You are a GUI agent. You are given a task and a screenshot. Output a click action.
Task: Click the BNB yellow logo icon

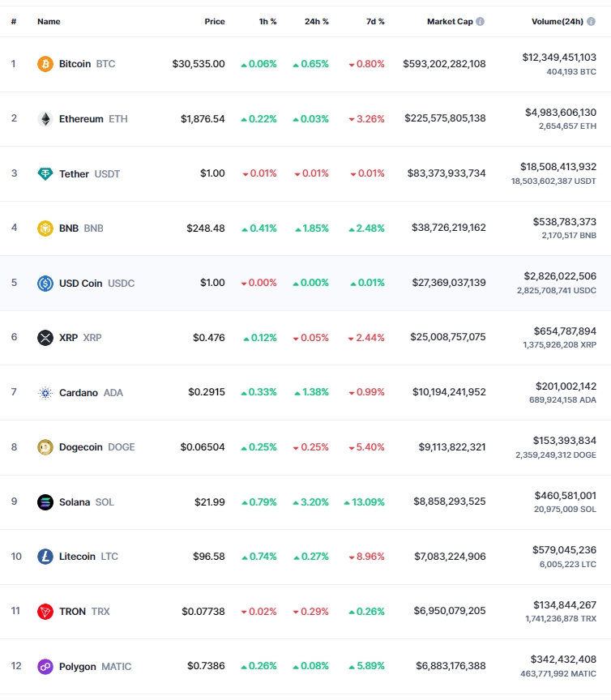click(x=45, y=228)
